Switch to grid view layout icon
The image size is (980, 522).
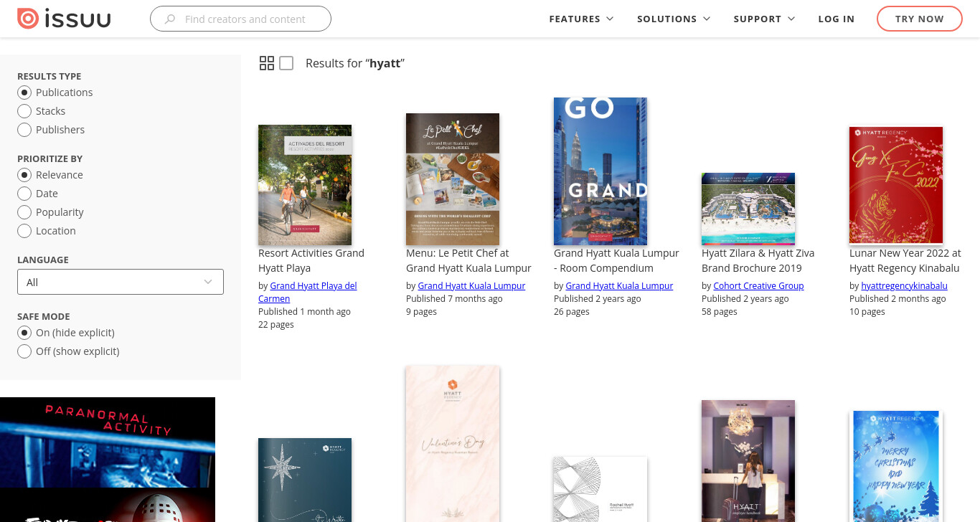267,63
